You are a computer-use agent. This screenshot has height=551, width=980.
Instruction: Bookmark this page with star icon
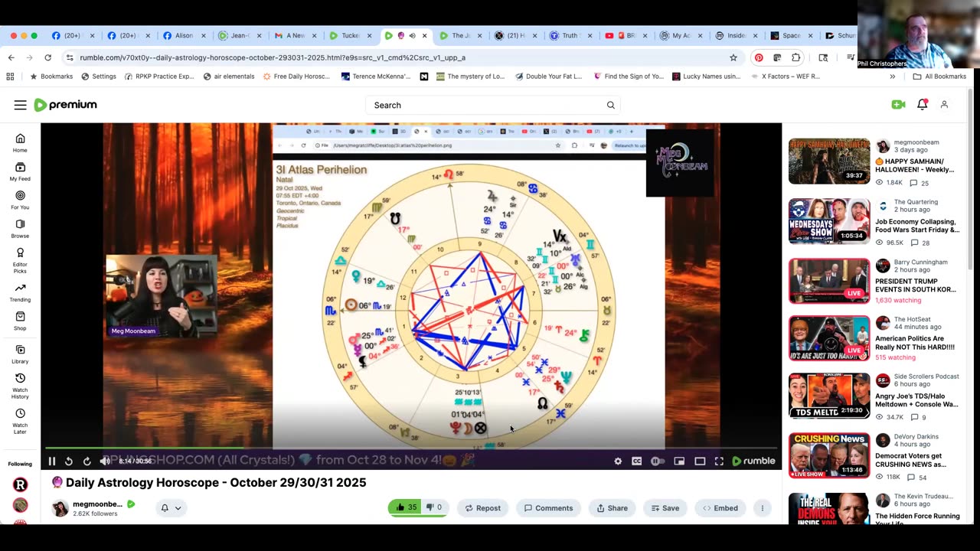tap(733, 57)
